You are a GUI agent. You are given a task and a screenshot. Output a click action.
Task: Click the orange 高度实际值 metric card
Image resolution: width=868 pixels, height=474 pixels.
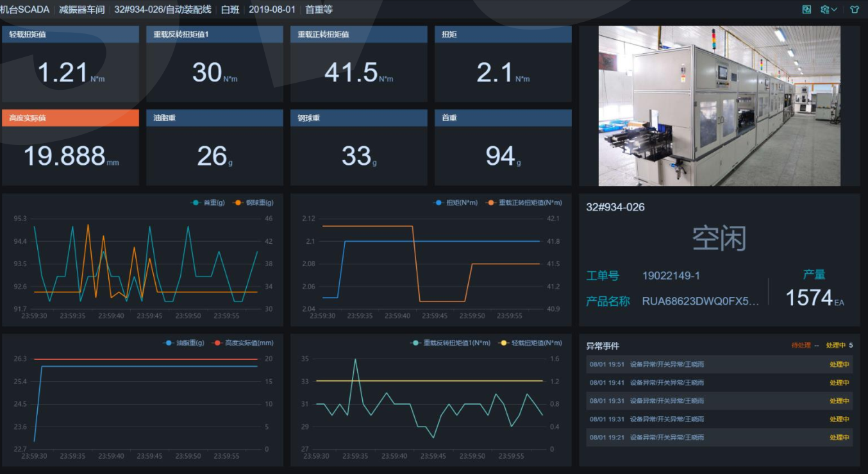tap(70, 148)
